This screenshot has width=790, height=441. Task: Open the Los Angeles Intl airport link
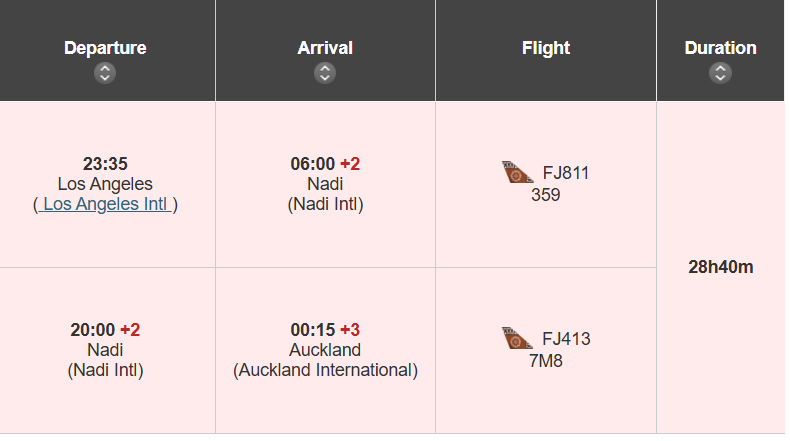click(105, 204)
